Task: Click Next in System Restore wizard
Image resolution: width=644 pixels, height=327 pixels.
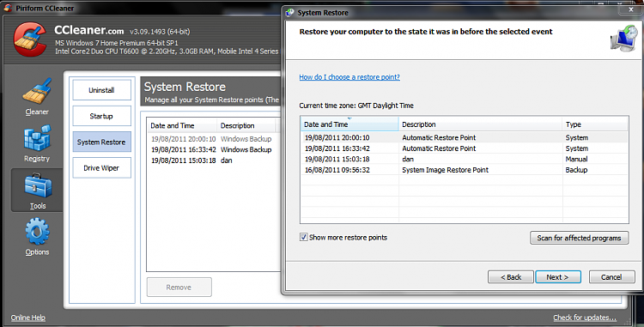Action: point(558,277)
